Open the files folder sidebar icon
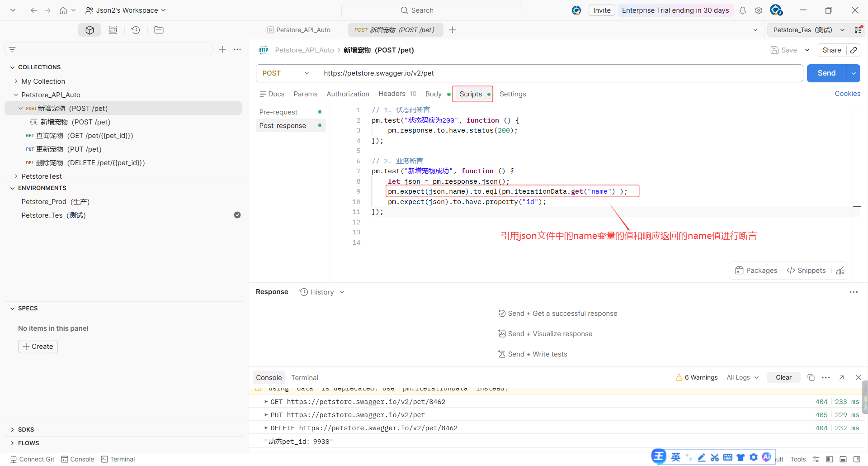868x466 pixels. pyautogui.click(x=159, y=30)
